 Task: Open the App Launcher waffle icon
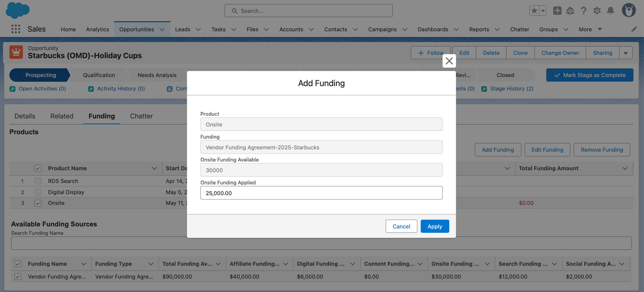coord(16,29)
